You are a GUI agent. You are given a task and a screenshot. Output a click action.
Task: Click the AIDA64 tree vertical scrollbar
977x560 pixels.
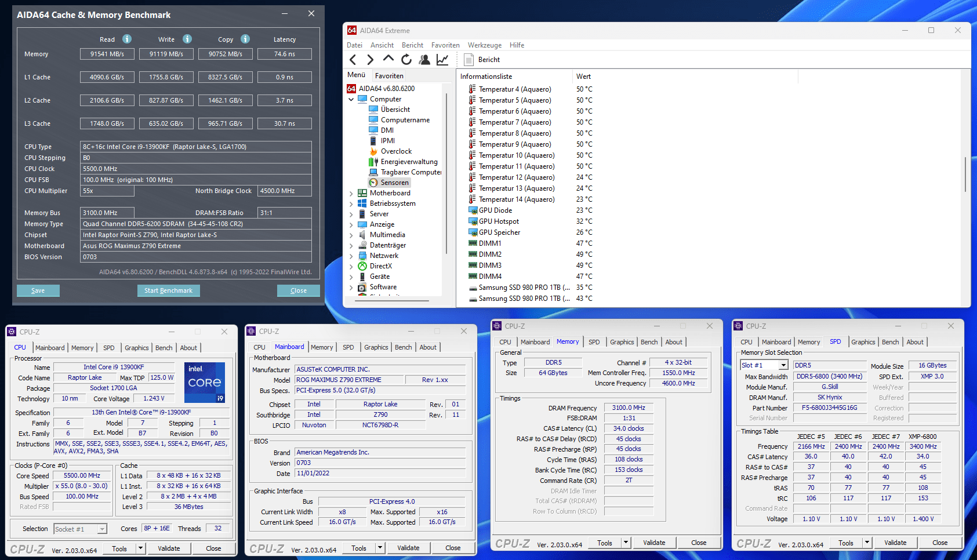[446, 174]
